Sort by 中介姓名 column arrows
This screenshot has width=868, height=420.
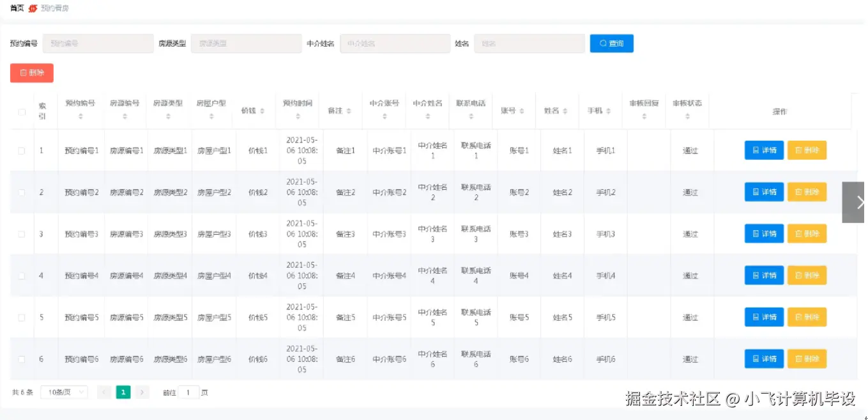point(428,116)
